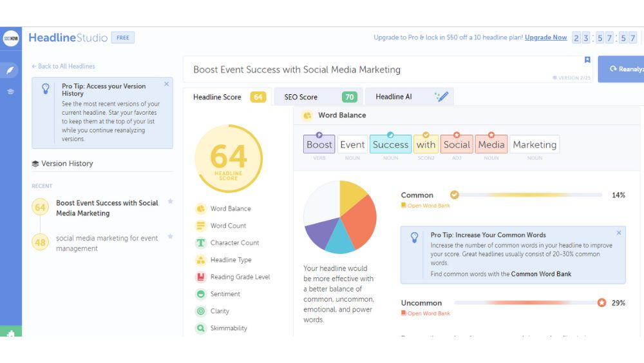This screenshot has width=644, height=363.
Task: Star the 'social media marketing for event' version
Action: click(x=170, y=237)
